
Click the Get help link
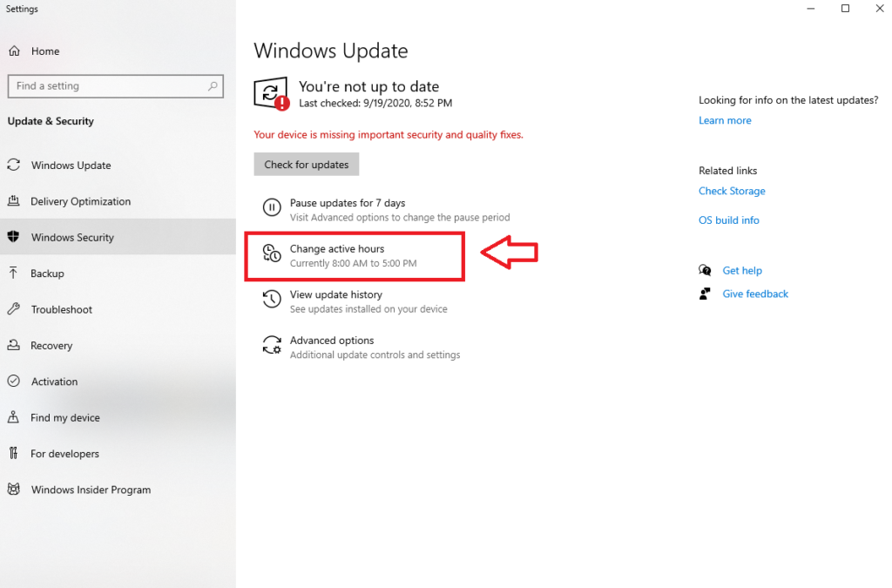(742, 270)
